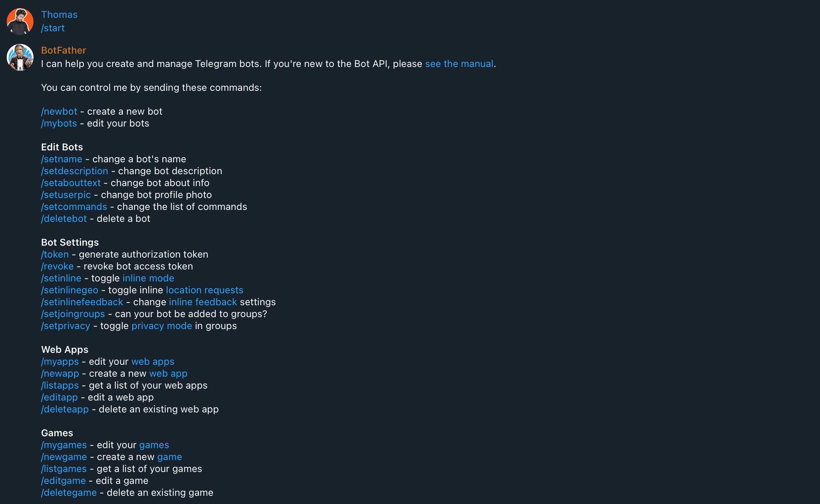Click /newapp to create a web app
Screen dimensions: 820x504
[60, 373]
